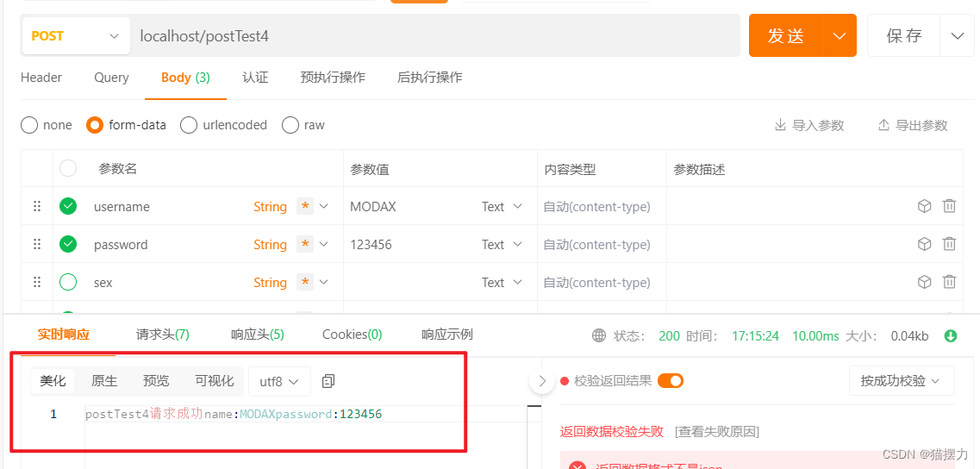Delete the password parameter with trash icon
The image size is (980, 469).
click(949, 245)
